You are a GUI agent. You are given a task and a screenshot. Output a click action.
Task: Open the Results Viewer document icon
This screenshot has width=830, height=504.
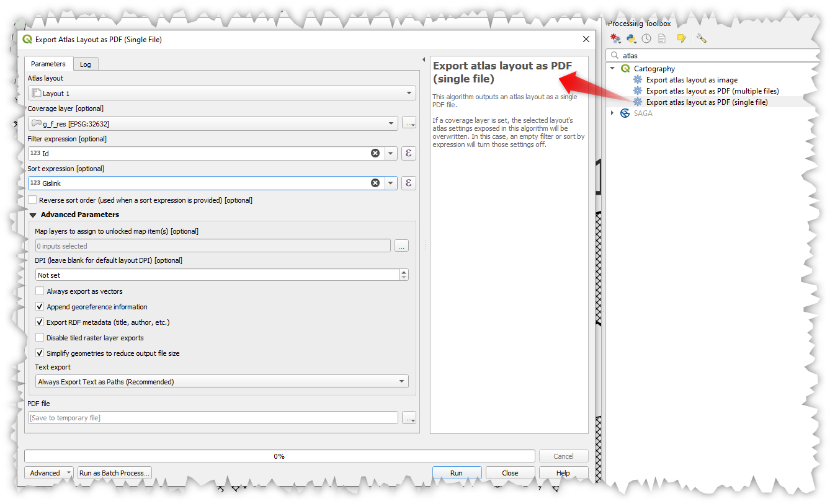[x=662, y=38]
